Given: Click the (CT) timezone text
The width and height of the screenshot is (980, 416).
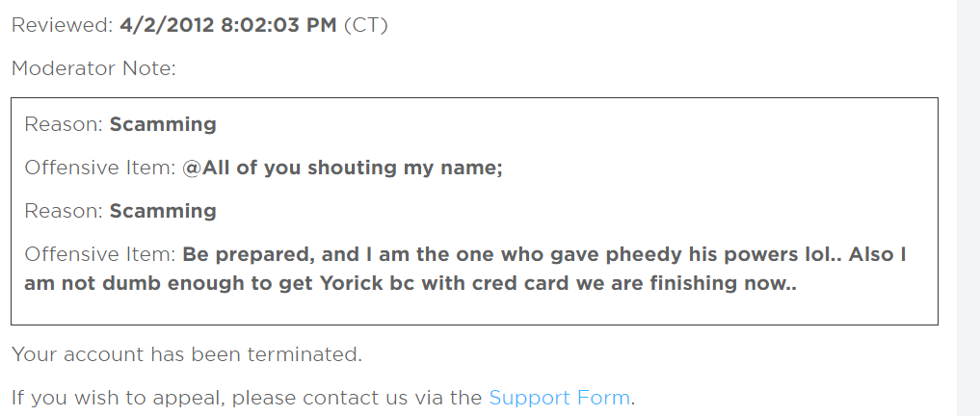Looking at the screenshot, I should tap(365, 26).
